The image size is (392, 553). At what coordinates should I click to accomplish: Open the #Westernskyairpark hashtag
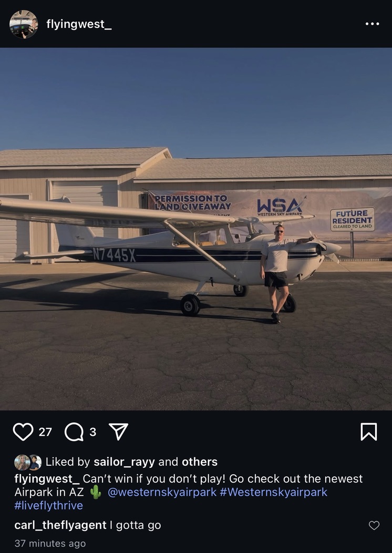tap(274, 493)
